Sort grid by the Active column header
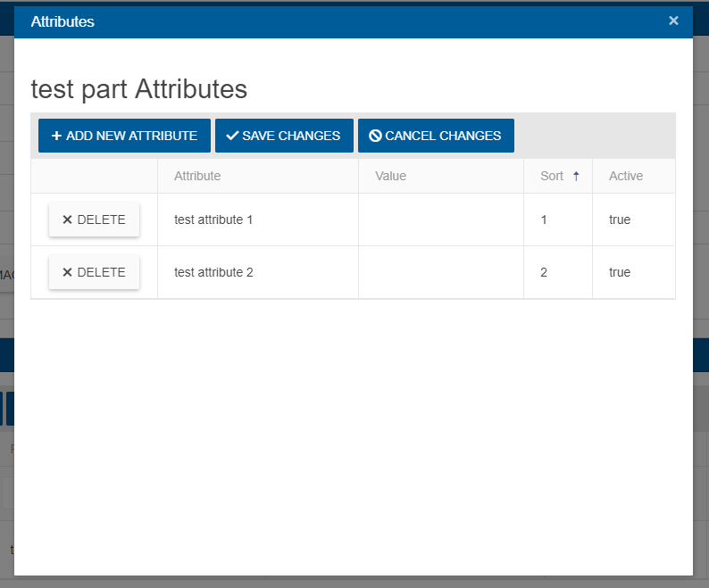This screenshot has width=709, height=588. pyautogui.click(x=626, y=176)
